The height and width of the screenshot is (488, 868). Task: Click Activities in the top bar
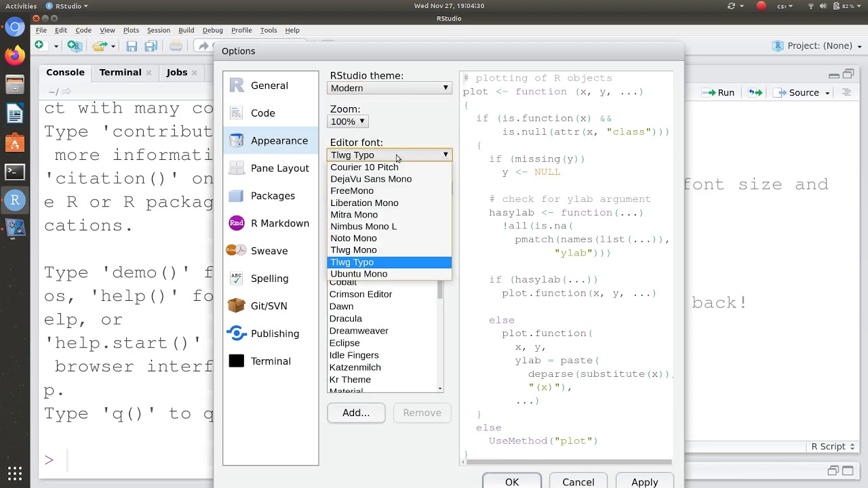21,6
